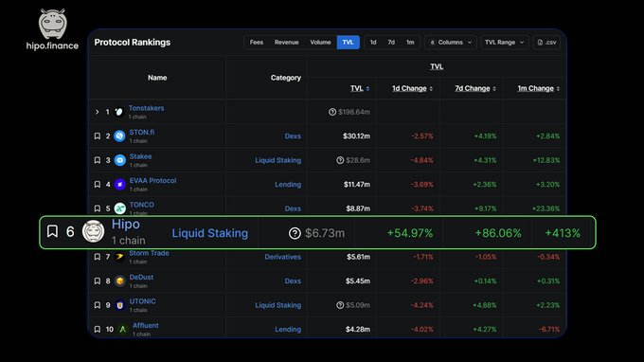This screenshot has width=644, height=362.
Task: Open the Hipo protocol link
Action: click(x=126, y=225)
